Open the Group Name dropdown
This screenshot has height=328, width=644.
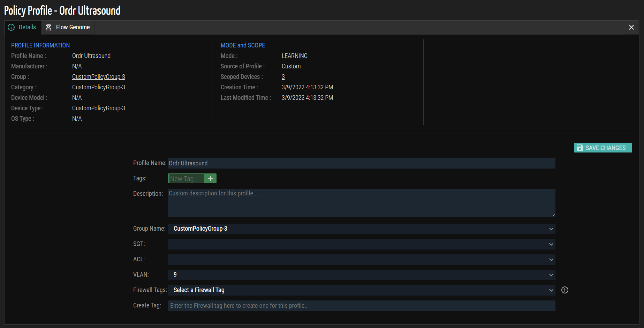point(361,229)
